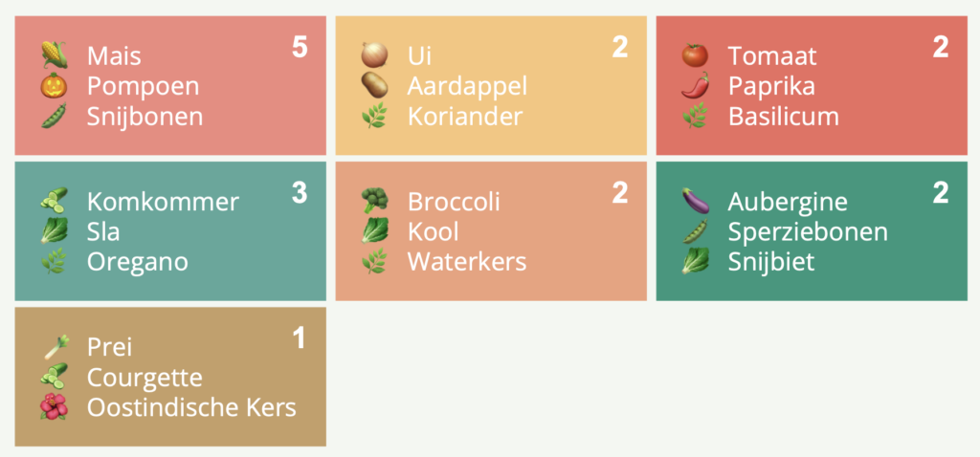The image size is (980, 457).
Task: Open the Sperziebonen entry
Action: point(808,232)
